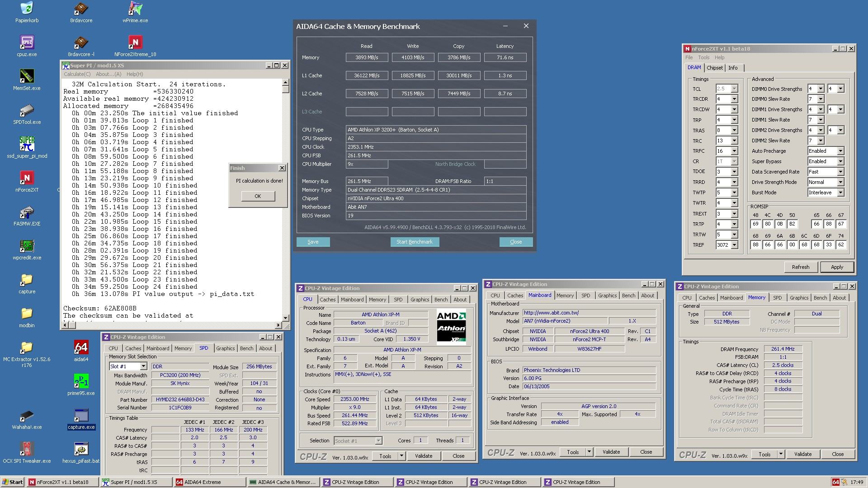Click the AMD Athlon XP logo in CPU-Z
The image size is (868, 488).
[x=451, y=327]
